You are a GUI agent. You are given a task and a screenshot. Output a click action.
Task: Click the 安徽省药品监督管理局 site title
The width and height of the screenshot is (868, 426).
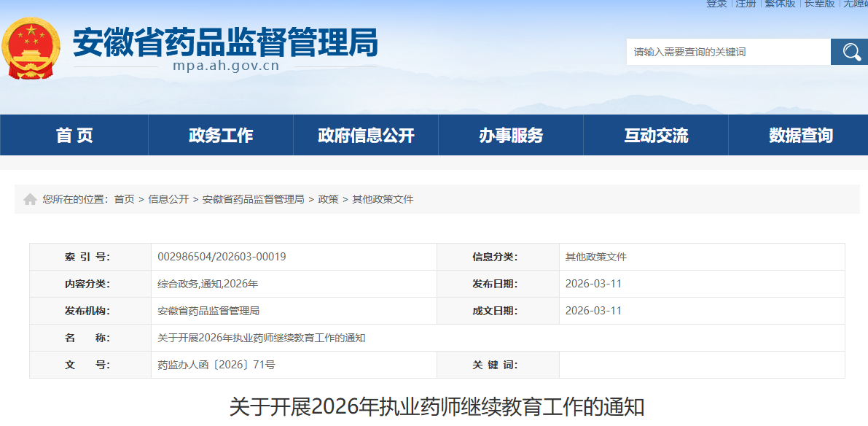tap(225, 42)
